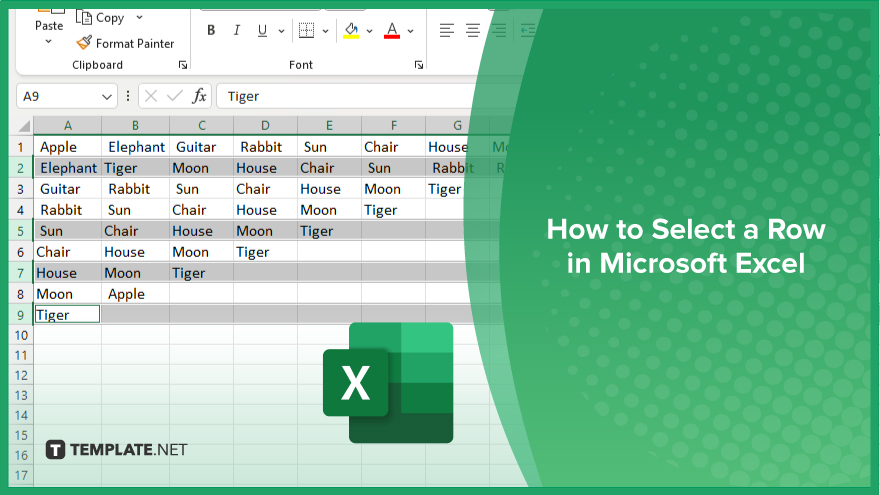Screen dimensions: 880x495
Task: Click the Name Box showing A9
Action: [x=57, y=97]
